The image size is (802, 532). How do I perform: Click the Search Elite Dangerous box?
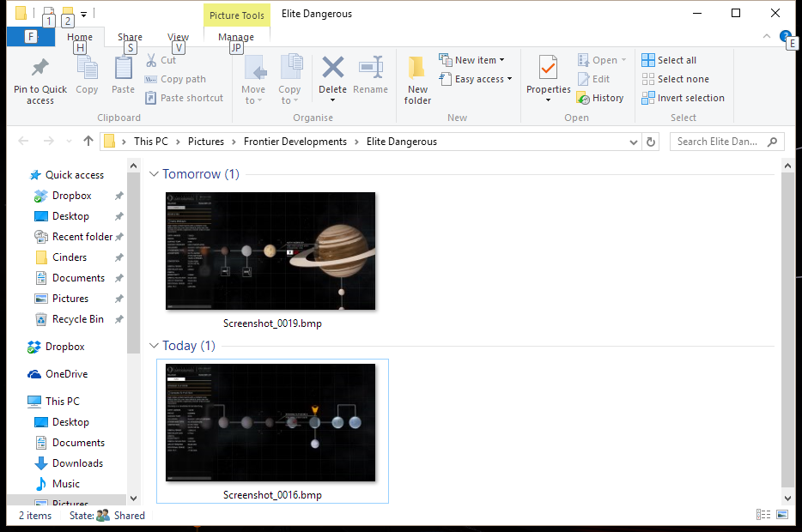[726, 142]
